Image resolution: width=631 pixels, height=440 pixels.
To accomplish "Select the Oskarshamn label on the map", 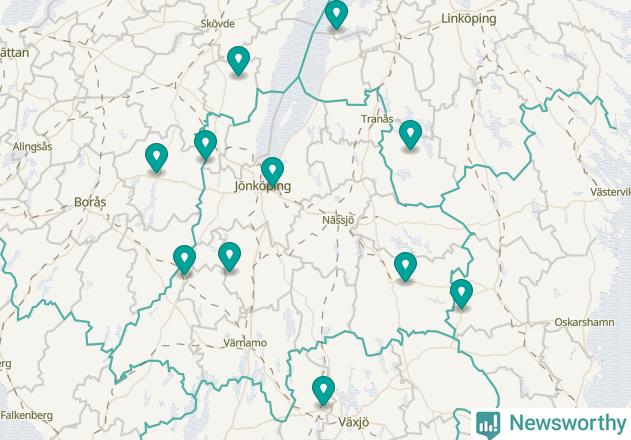I will (x=584, y=322).
